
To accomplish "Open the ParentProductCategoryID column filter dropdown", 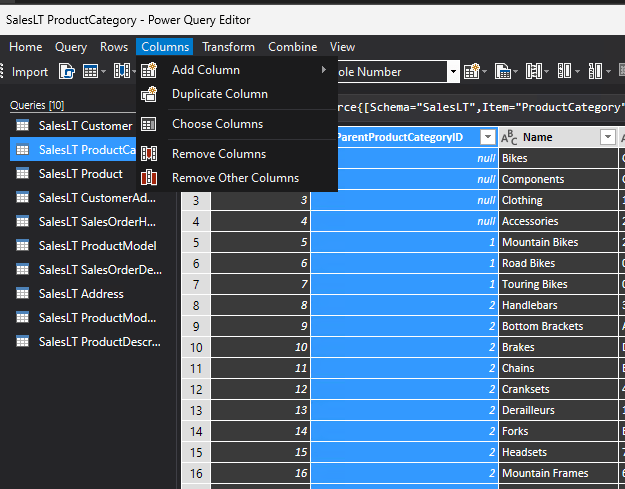I will pos(488,137).
